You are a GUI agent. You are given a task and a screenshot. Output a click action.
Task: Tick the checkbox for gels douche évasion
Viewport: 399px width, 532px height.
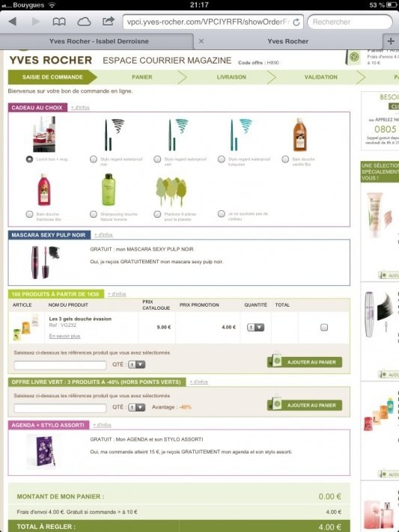point(324,327)
